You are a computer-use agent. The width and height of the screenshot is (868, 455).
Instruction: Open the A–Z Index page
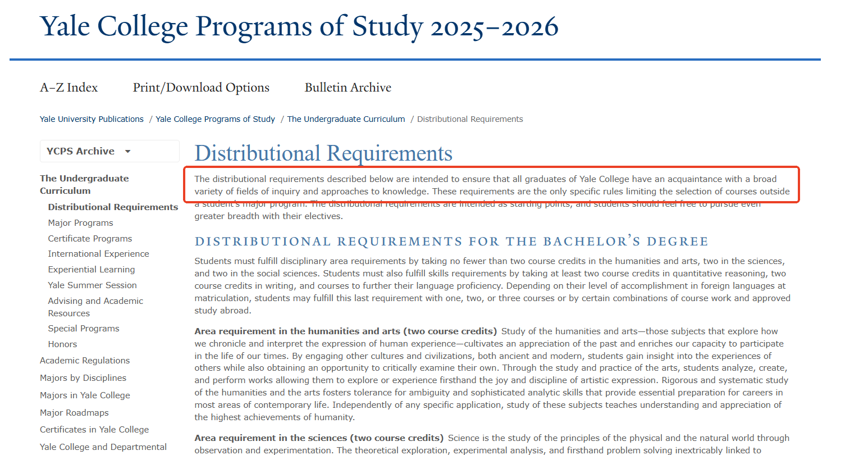pyautogui.click(x=68, y=88)
